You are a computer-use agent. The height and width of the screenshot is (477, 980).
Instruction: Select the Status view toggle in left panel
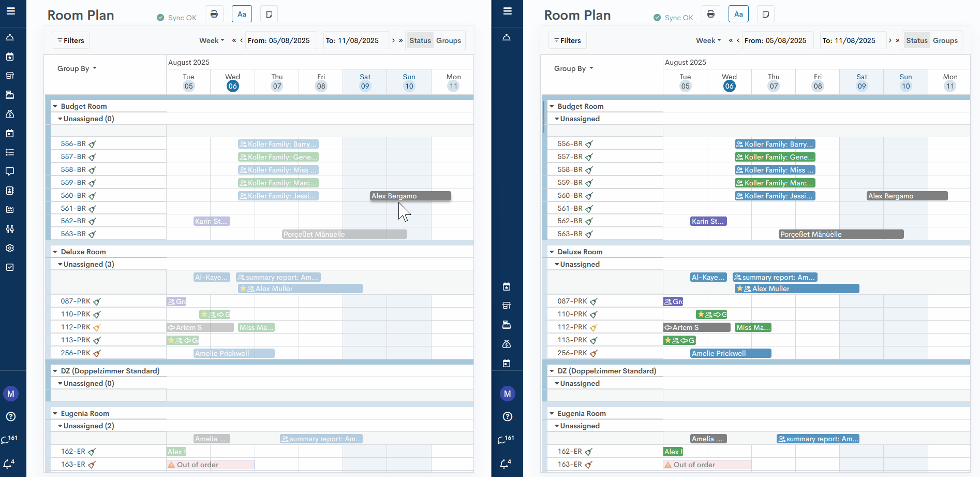coord(420,40)
